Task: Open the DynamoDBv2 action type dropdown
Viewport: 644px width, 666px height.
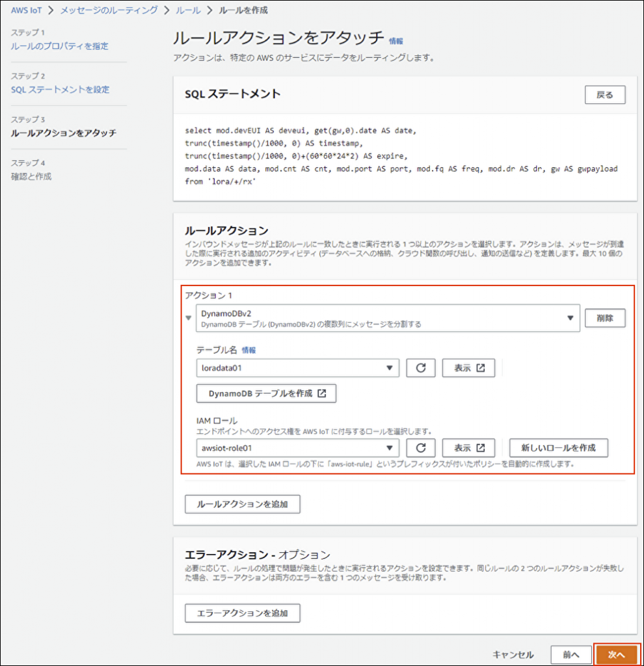Action: click(x=388, y=318)
